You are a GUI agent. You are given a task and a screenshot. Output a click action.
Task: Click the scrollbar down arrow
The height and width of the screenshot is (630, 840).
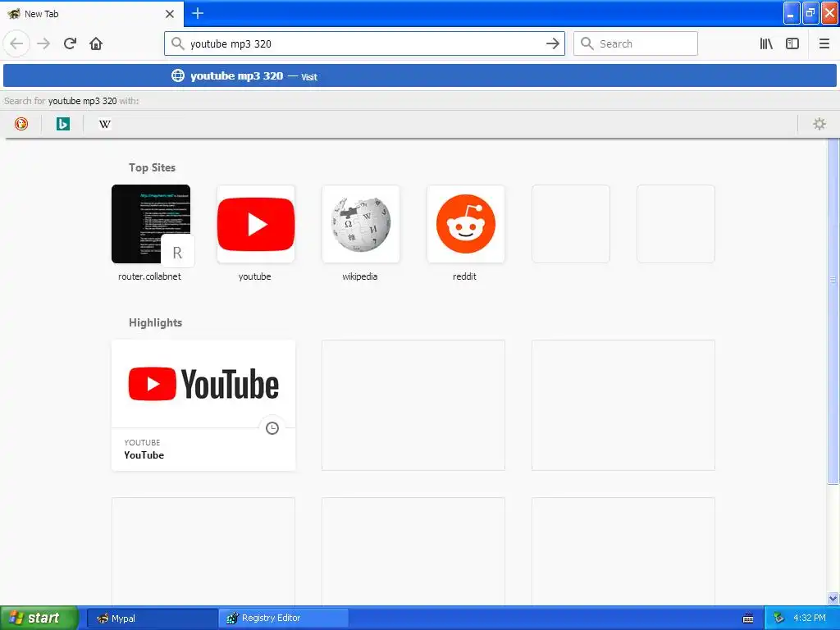pos(833,598)
